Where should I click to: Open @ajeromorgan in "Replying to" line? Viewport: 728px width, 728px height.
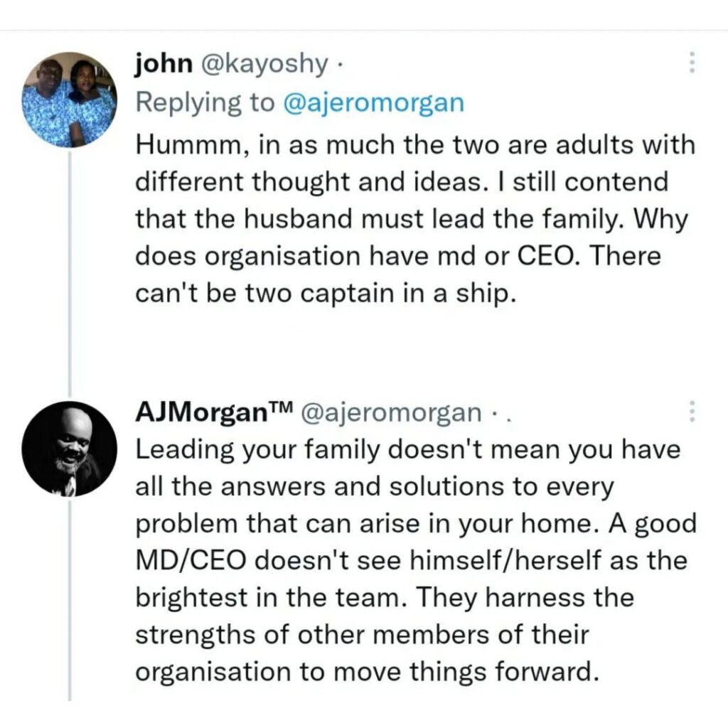(373, 102)
